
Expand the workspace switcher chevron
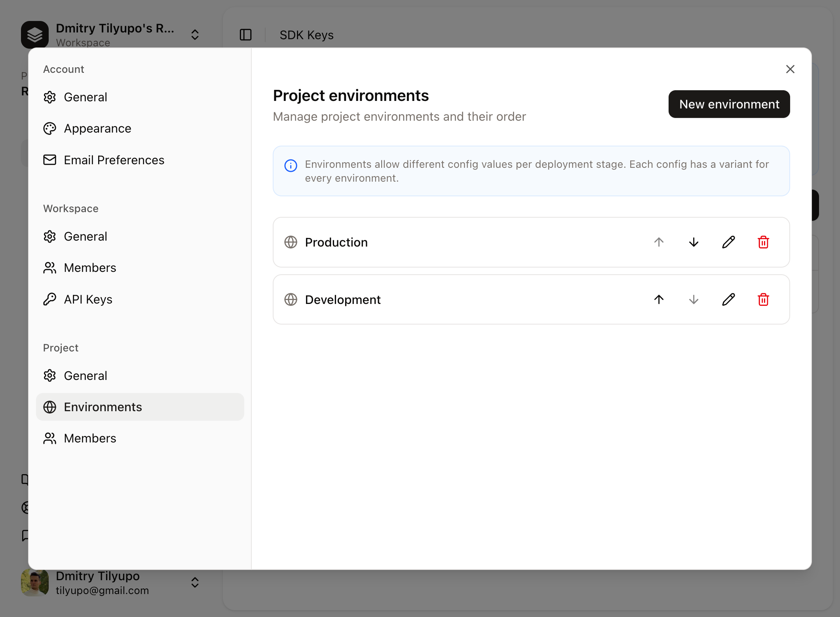coord(195,35)
